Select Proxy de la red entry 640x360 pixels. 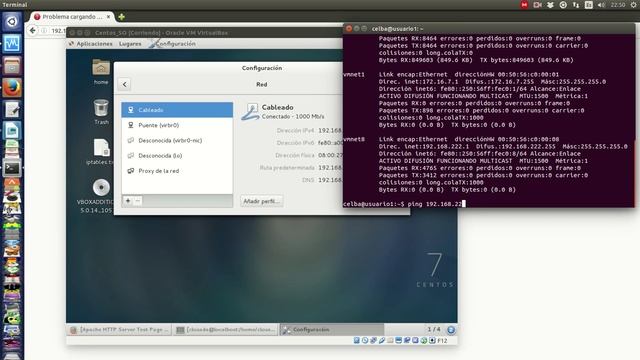pos(177,171)
